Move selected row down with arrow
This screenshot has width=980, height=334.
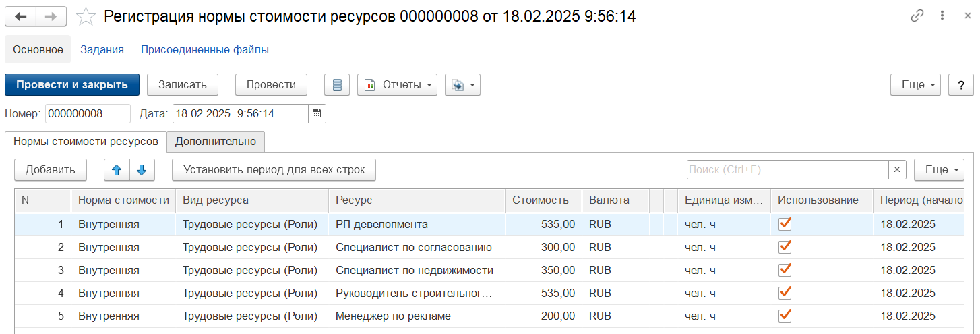click(142, 170)
